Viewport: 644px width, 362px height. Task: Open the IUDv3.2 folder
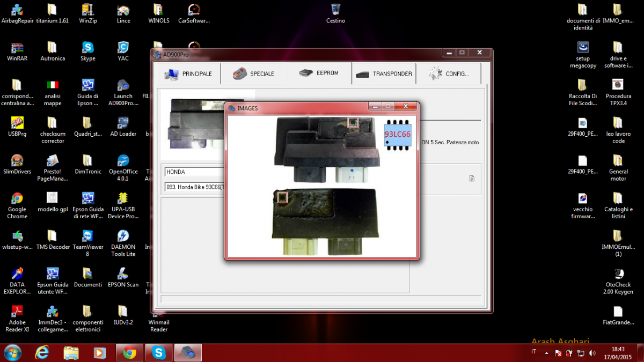[x=123, y=314]
